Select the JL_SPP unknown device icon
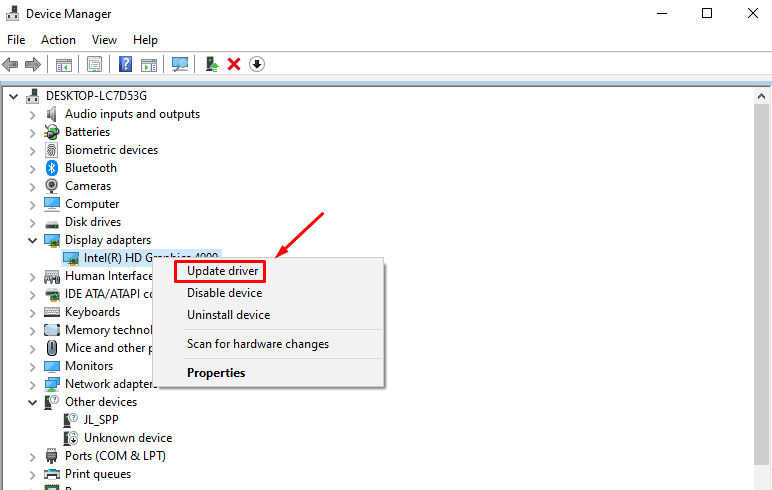 [x=71, y=420]
